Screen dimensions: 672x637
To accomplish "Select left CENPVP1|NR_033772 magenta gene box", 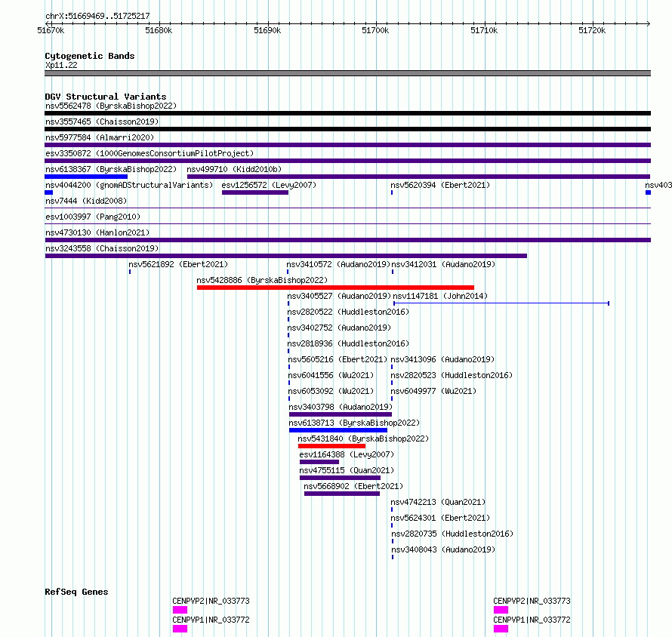I will tap(180, 629).
